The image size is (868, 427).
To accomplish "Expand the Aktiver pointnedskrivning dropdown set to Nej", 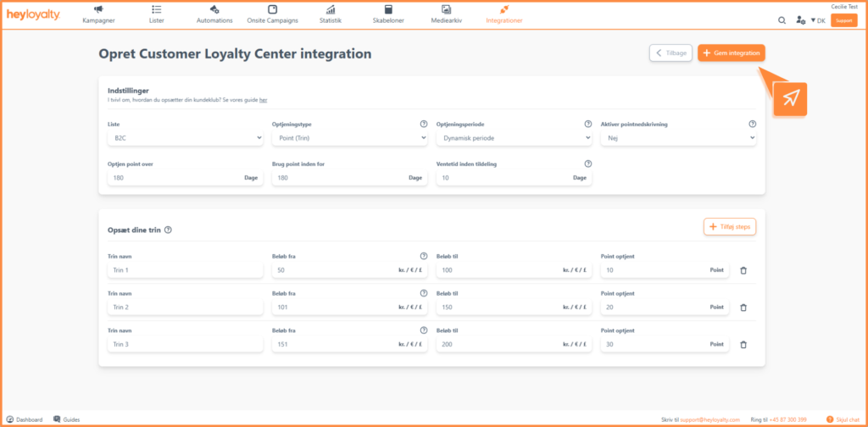I will 678,138.
